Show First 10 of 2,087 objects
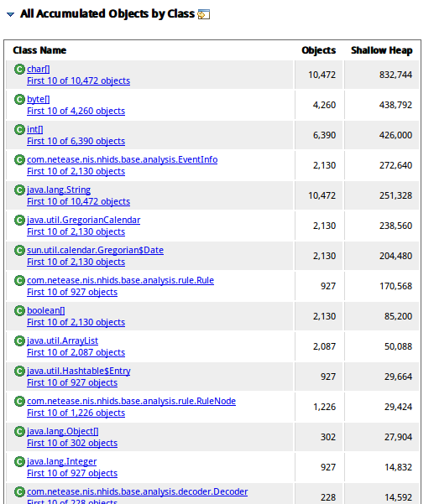Image resolution: width=434 pixels, height=504 pixels. point(76,352)
